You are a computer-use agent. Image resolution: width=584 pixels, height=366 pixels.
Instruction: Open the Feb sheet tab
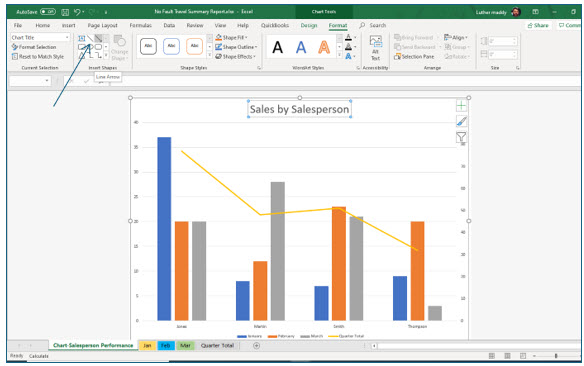[x=166, y=346]
